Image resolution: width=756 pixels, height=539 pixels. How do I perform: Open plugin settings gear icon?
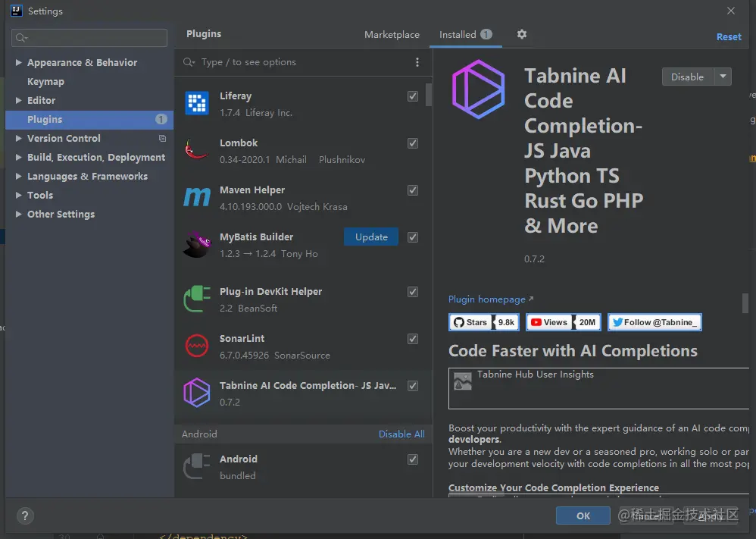click(x=521, y=34)
